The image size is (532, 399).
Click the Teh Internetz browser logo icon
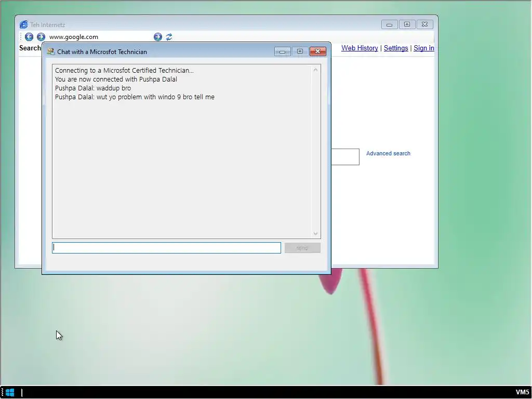[x=23, y=24]
